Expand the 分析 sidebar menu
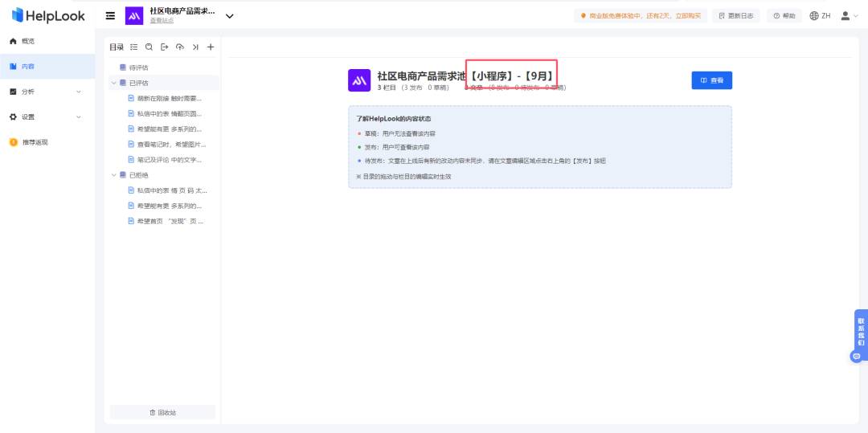This screenshot has width=868, height=433. coord(47,92)
